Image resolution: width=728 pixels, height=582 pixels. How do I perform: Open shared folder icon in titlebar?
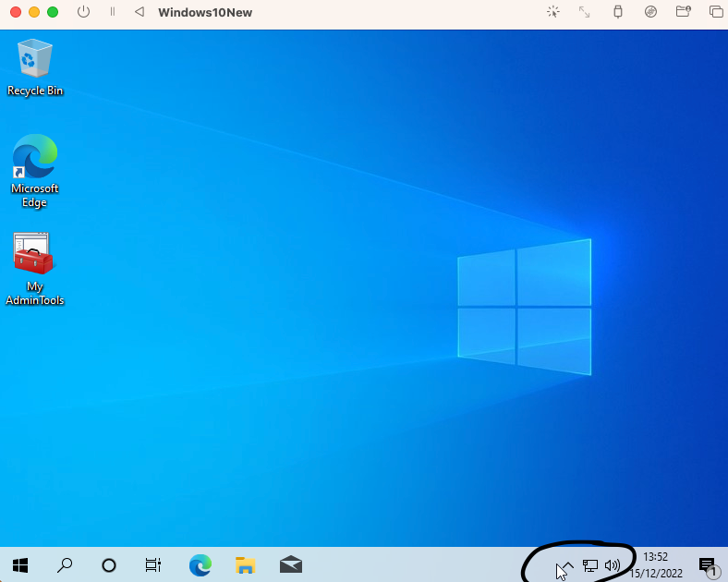[684, 12]
